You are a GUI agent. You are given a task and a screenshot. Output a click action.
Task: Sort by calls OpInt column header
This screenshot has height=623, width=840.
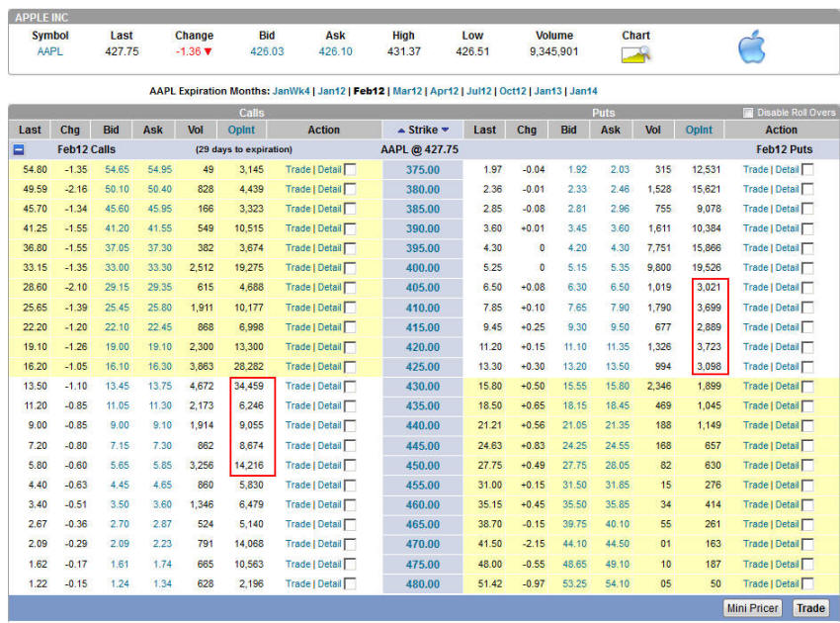pyautogui.click(x=241, y=130)
